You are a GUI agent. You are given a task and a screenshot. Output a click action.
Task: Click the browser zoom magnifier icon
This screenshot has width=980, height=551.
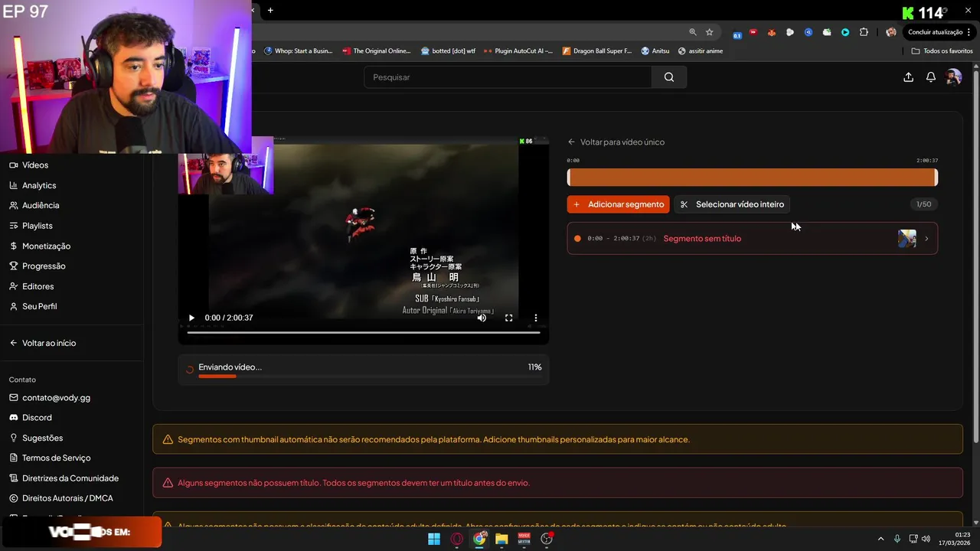pyautogui.click(x=693, y=32)
